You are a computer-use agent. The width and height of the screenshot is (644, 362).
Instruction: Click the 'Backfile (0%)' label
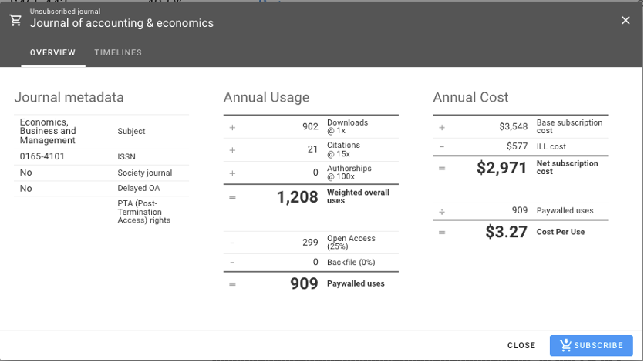pos(351,263)
